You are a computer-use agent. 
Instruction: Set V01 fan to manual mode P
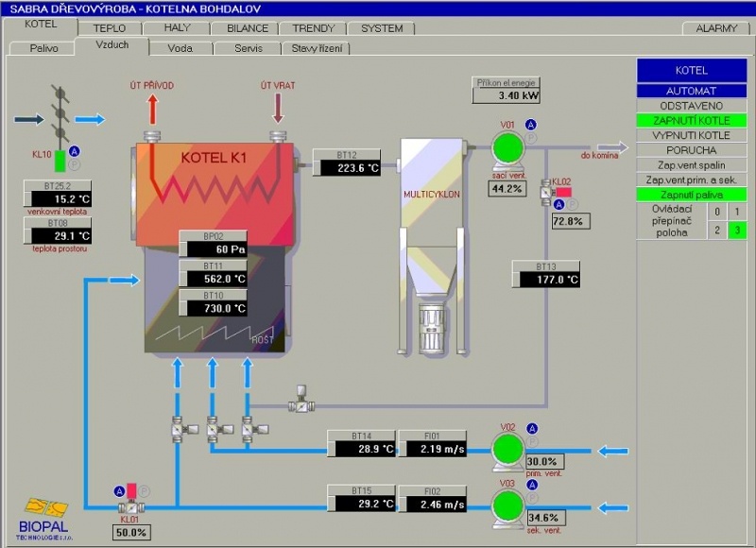point(531,138)
